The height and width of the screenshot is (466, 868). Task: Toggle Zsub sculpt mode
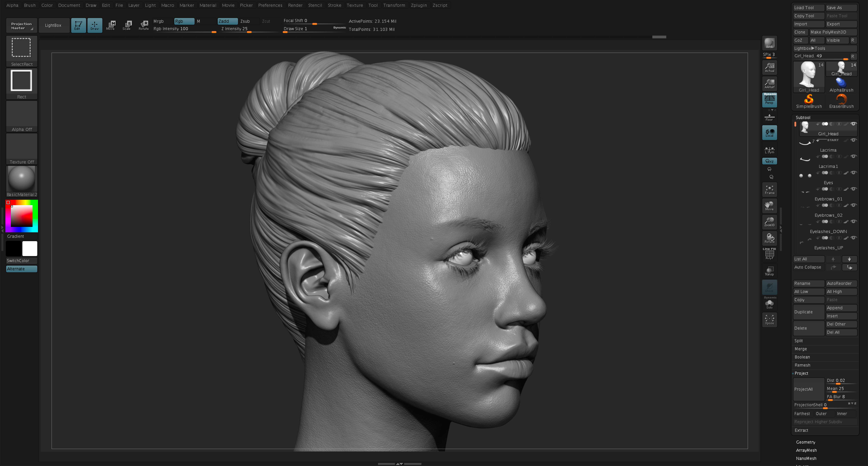[249, 21]
